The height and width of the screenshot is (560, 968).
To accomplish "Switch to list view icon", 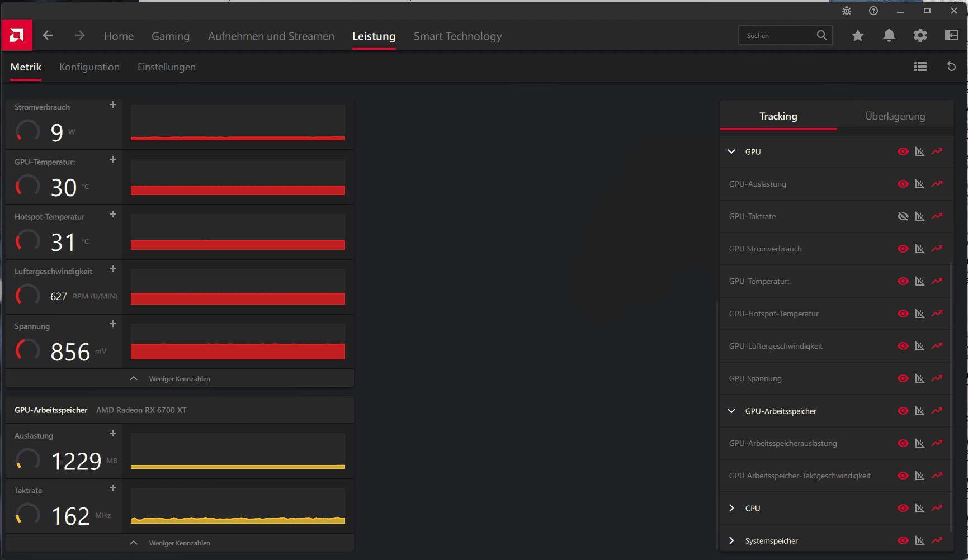I will [920, 67].
